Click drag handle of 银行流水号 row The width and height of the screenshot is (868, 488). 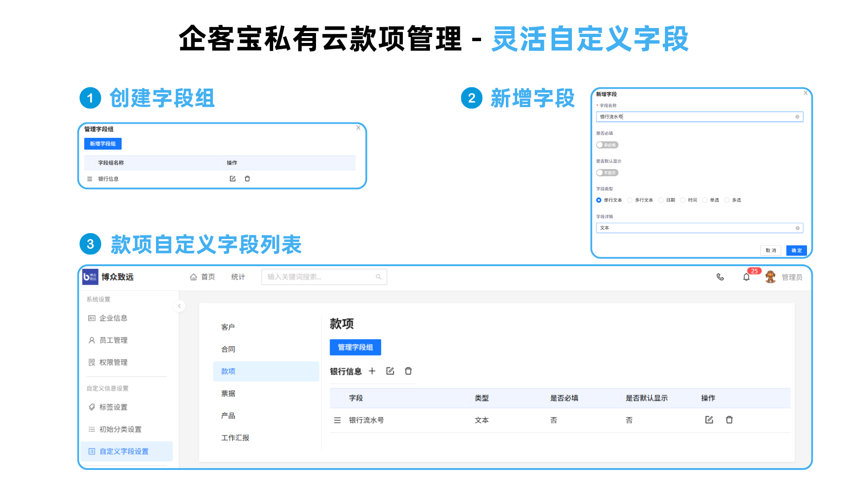[x=337, y=420]
